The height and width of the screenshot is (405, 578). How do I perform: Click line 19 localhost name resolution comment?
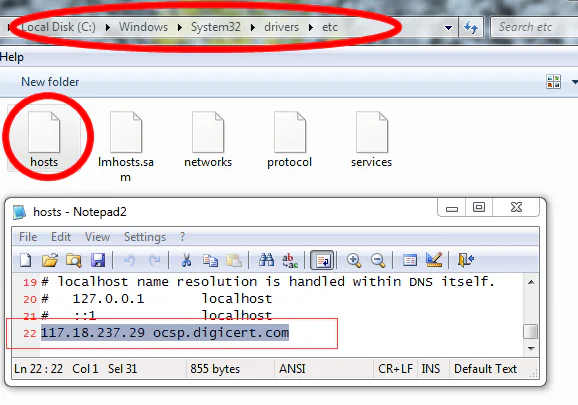click(268, 282)
